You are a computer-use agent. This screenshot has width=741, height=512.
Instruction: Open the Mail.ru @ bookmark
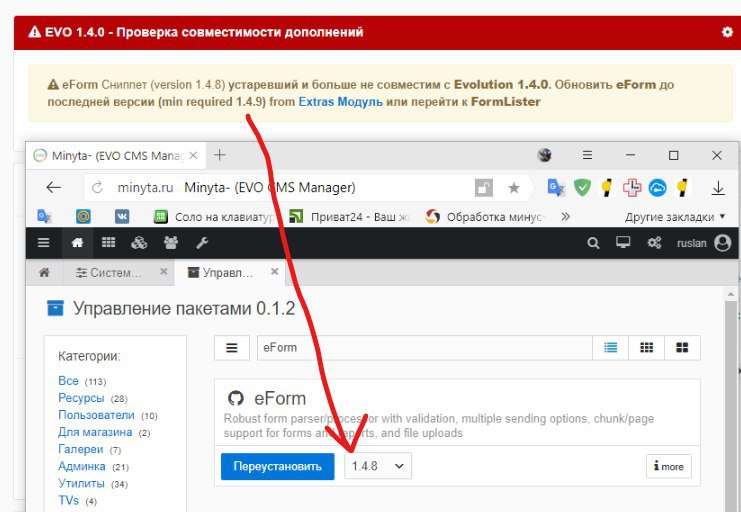point(84,217)
